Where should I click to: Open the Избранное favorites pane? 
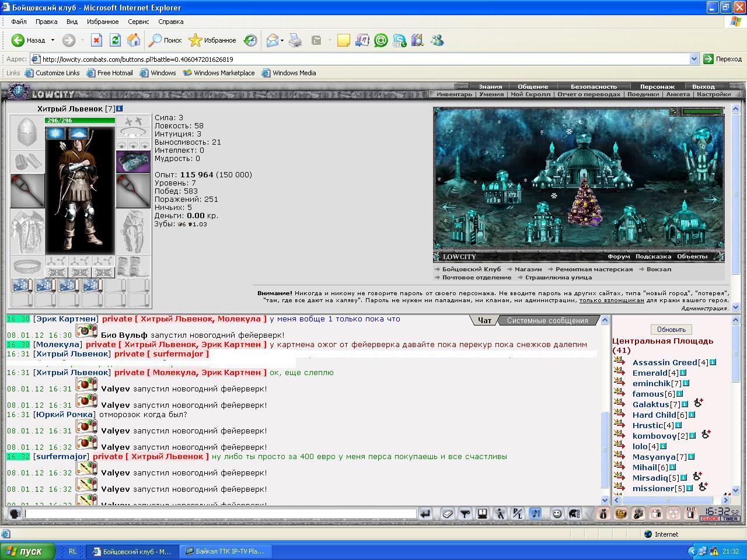pos(212,40)
